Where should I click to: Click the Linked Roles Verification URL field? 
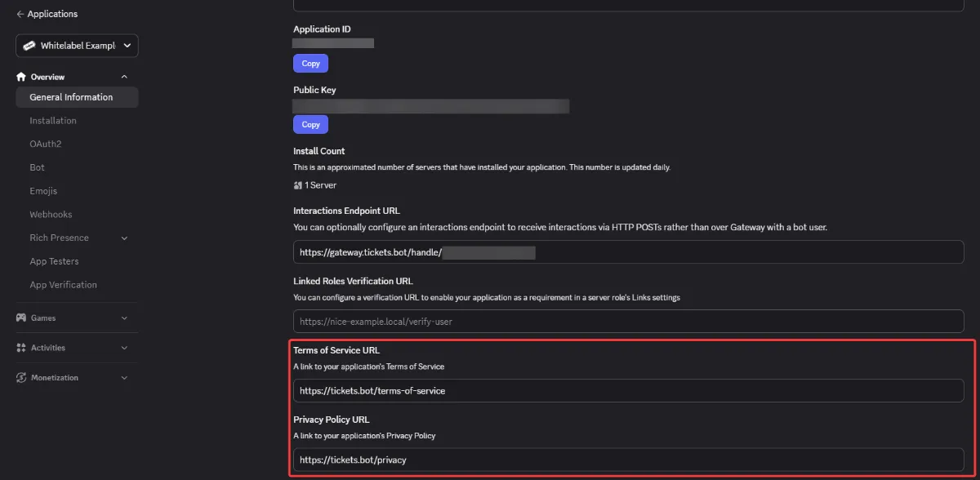628,321
